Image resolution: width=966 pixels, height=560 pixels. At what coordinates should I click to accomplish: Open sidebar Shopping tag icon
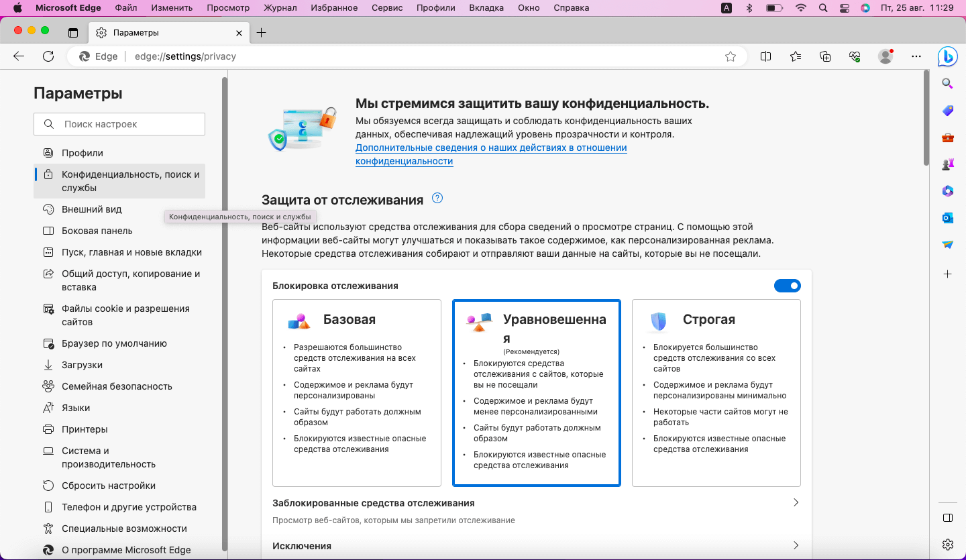pos(947,111)
